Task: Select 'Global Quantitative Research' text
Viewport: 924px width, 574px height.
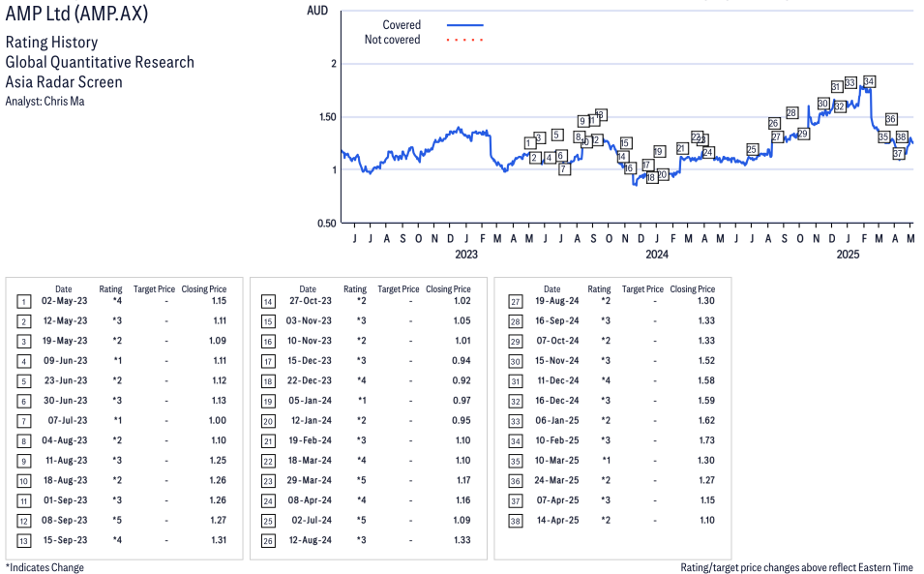Action: click(x=100, y=63)
